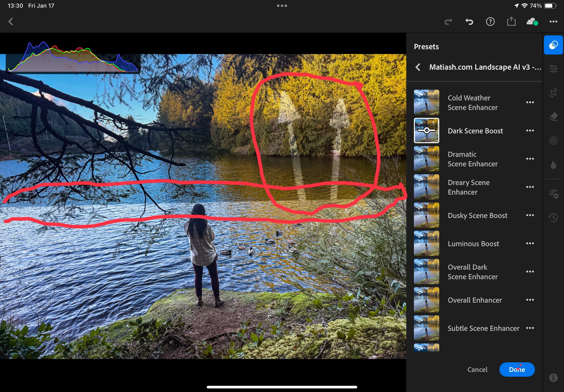Go back from Matiash.com Landscape preset group
This screenshot has height=392, width=564.
(418, 67)
